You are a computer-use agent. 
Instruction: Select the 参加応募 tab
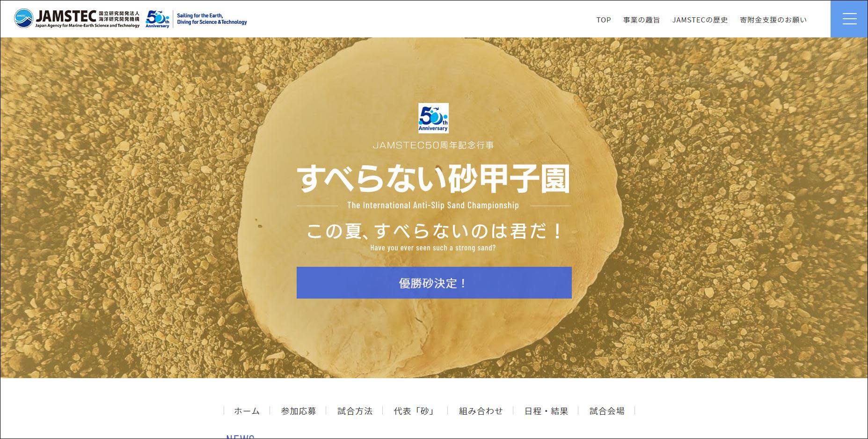click(298, 411)
